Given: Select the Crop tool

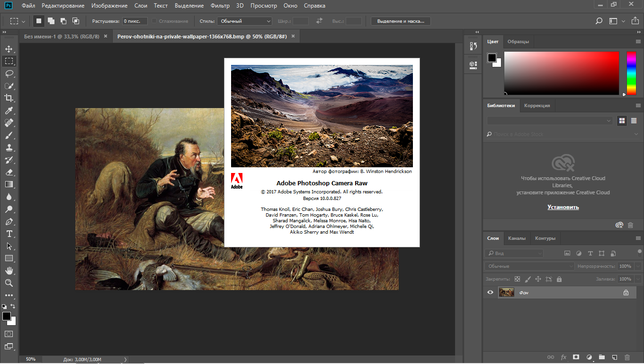Looking at the screenshot, I should pos(9,98).
